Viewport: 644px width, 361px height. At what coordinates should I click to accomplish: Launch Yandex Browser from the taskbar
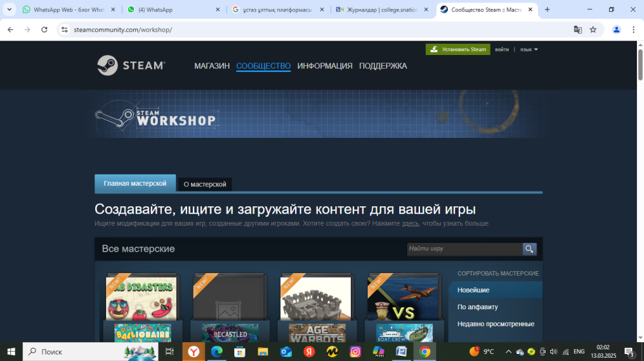(194, 351)
